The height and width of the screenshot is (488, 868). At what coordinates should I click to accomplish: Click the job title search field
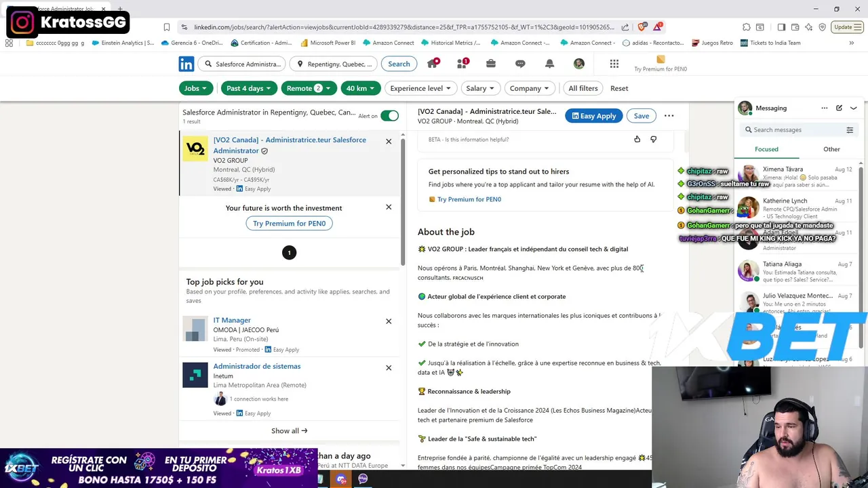coord(243,64)
